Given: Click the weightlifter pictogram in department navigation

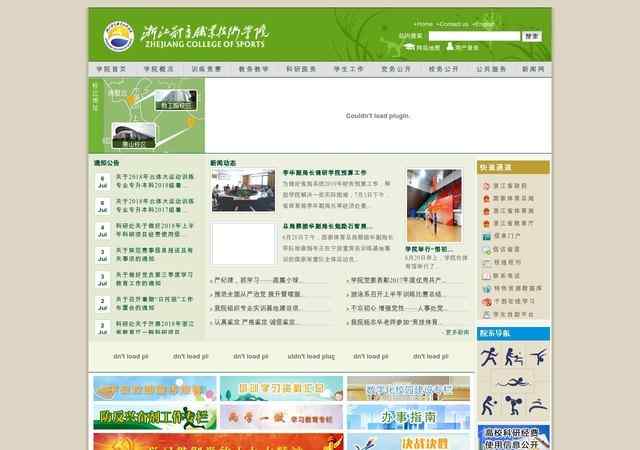Looking at the screenshot, I should click(x=513, y=405).
